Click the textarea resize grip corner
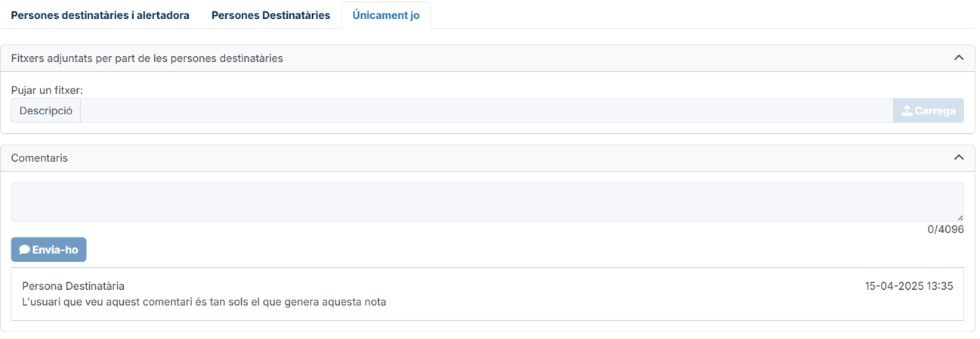The width and height of the screenshot is (980, 339). 960,217
